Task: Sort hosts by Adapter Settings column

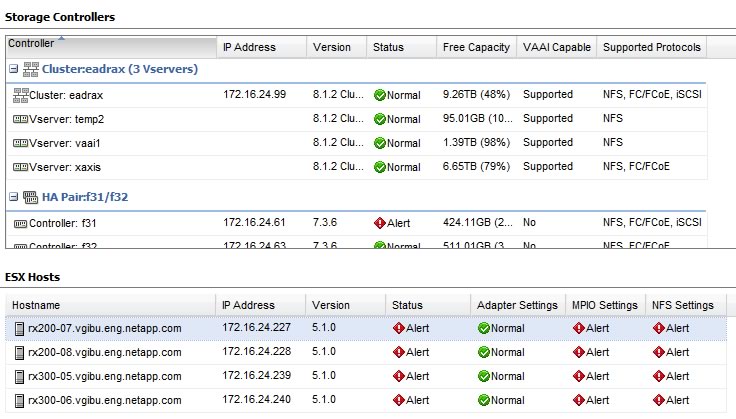Action: pos(517,305)
